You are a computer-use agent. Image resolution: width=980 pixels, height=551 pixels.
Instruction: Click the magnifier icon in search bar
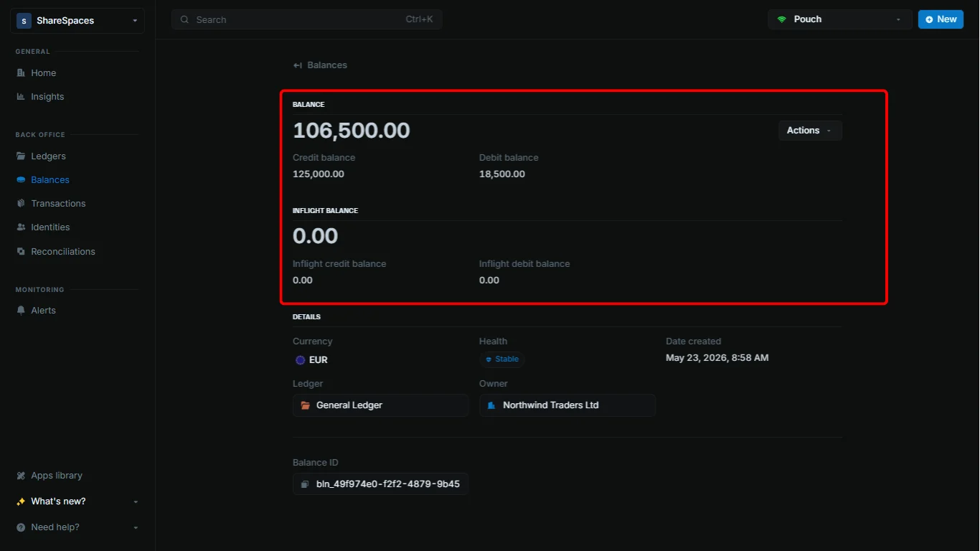point(185,19)
